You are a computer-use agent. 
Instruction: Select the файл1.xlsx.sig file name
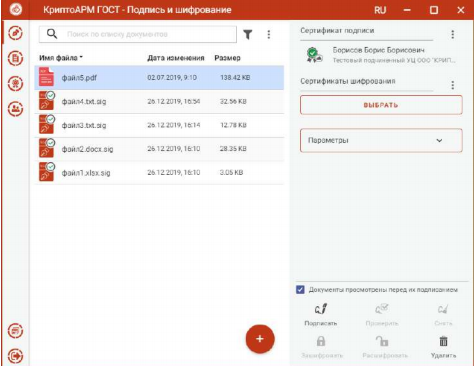86,173
